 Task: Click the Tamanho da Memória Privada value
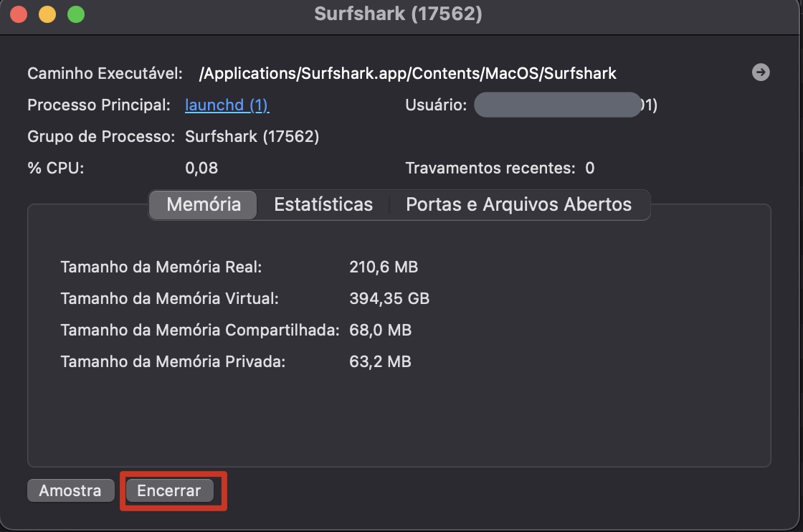click(380, 361)
